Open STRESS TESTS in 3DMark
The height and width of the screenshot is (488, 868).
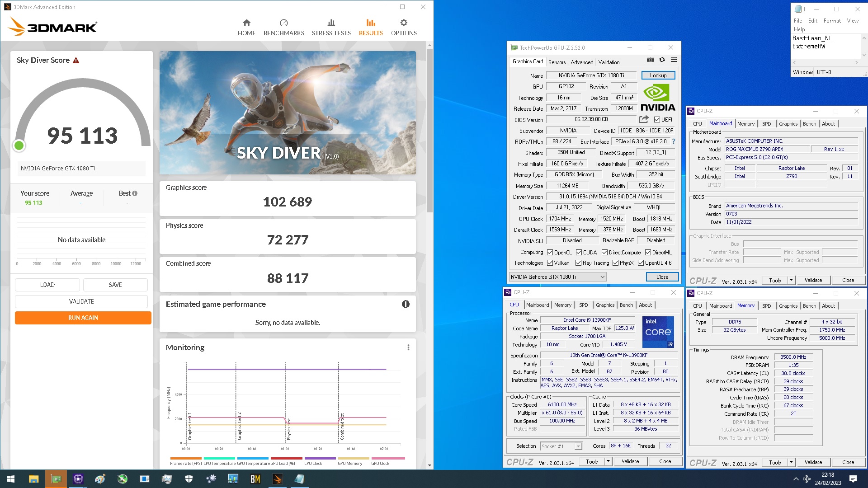(331, 27)
